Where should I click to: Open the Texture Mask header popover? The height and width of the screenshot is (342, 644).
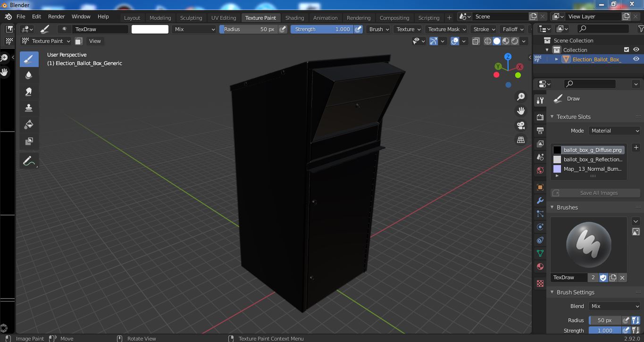[447, 29]
